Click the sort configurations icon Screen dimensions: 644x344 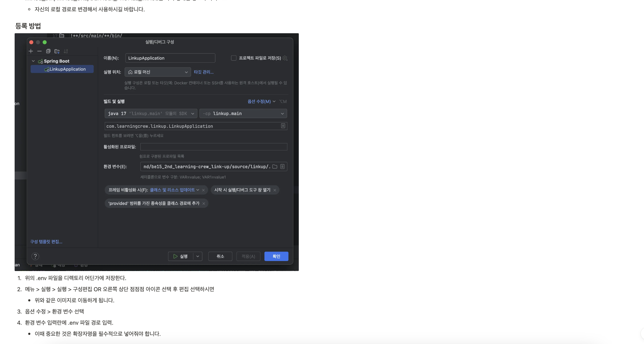(66, 51)
